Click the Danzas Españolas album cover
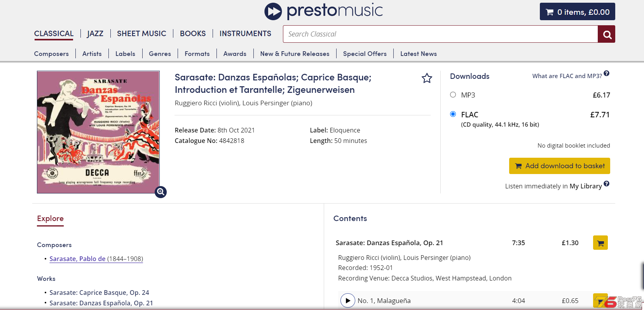The height and width of the screenshot is (310, 644). (x=98, y=132)
